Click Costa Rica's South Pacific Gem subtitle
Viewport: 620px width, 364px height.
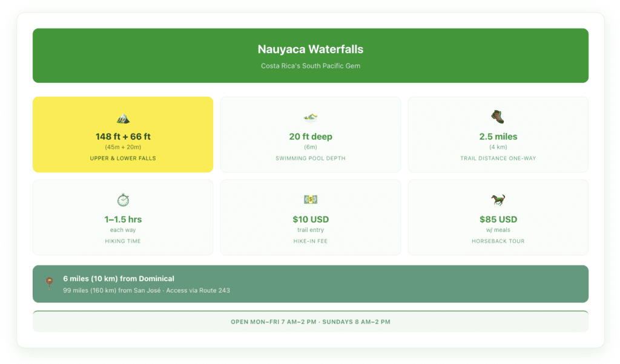coord(310,66)
